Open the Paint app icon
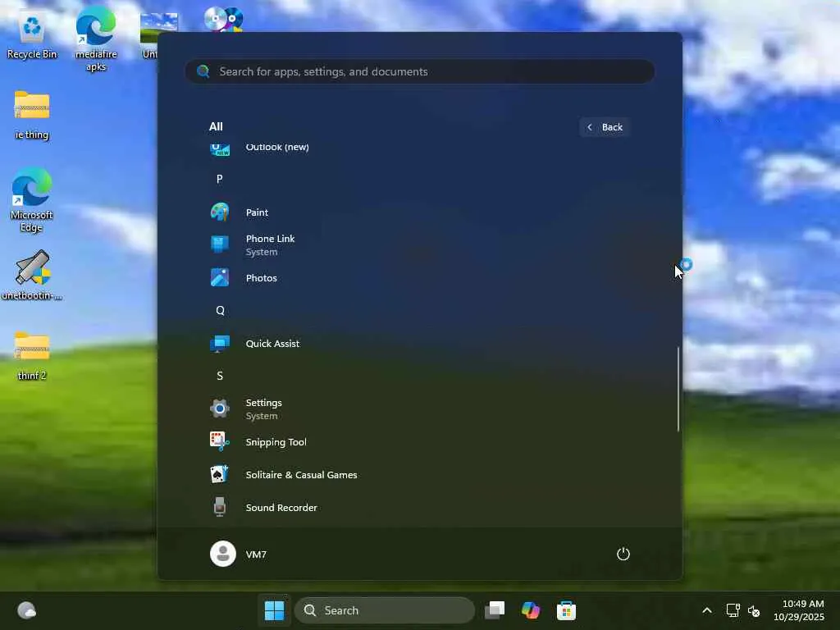 tap(220, 212)
